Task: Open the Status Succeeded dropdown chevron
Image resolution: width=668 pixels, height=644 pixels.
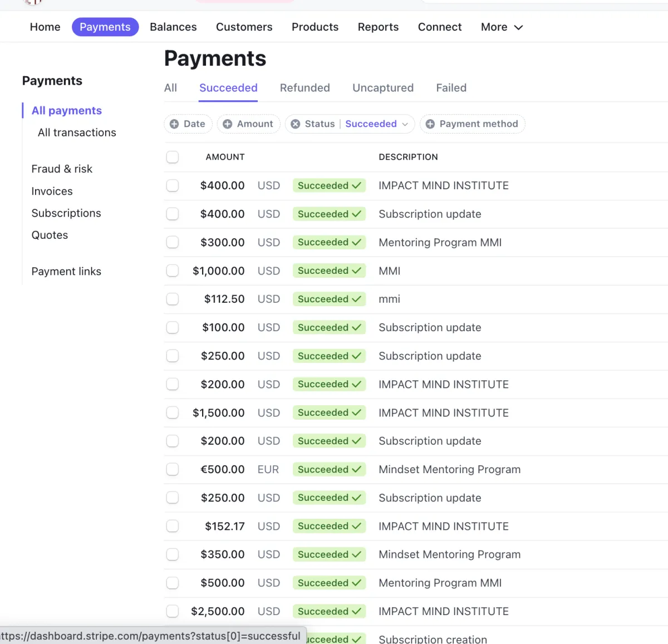Action: [x=405, y=124]
